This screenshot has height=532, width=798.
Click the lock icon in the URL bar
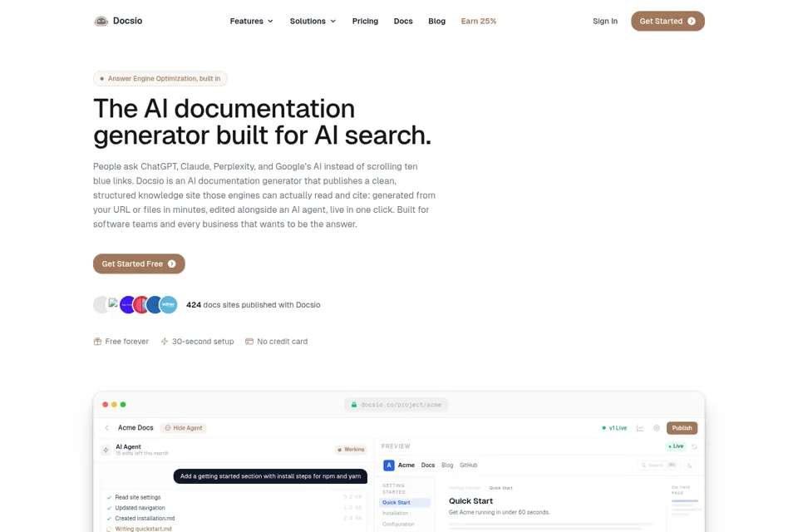354,405
